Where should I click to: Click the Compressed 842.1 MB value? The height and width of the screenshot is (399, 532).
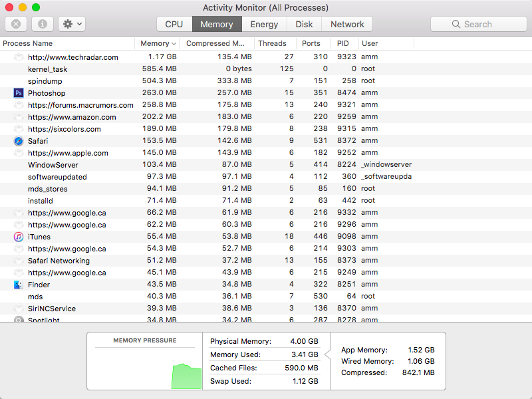(x=418, y=372)
